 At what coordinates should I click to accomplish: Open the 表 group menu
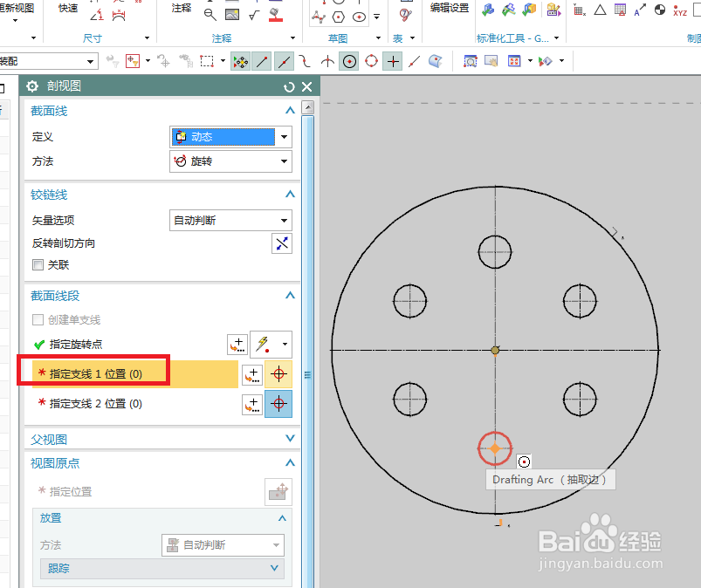coord(403,38)
